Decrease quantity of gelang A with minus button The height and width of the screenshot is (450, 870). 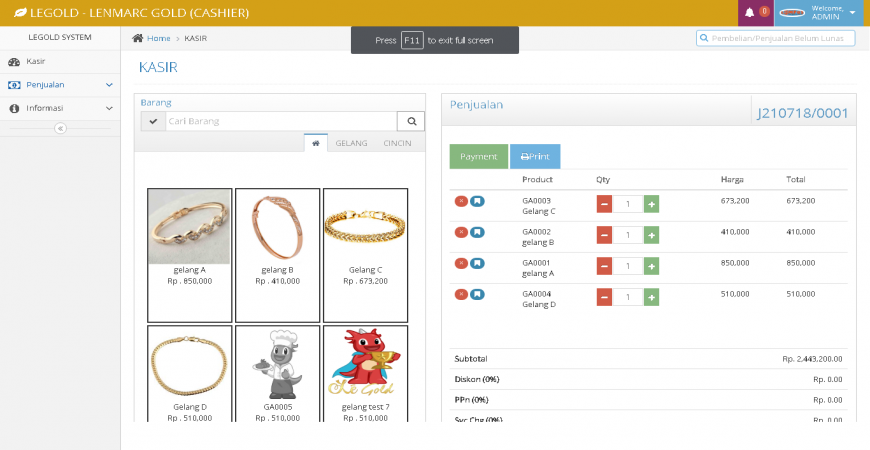tap(604, 266)
